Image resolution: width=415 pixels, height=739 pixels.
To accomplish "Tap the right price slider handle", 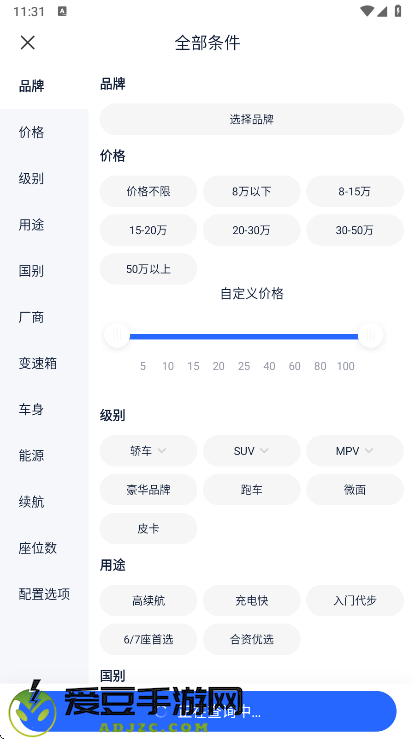I will (x=371, y=336).
